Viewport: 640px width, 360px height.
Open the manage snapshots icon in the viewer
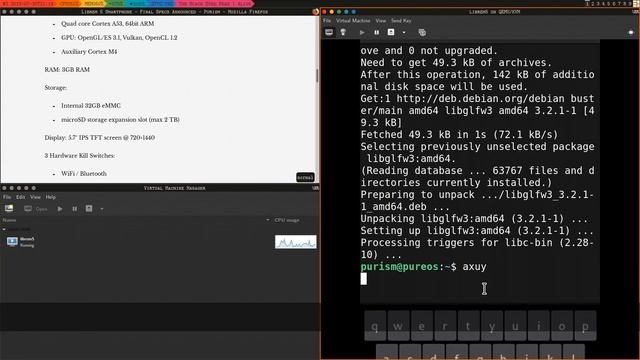point(422,32)
